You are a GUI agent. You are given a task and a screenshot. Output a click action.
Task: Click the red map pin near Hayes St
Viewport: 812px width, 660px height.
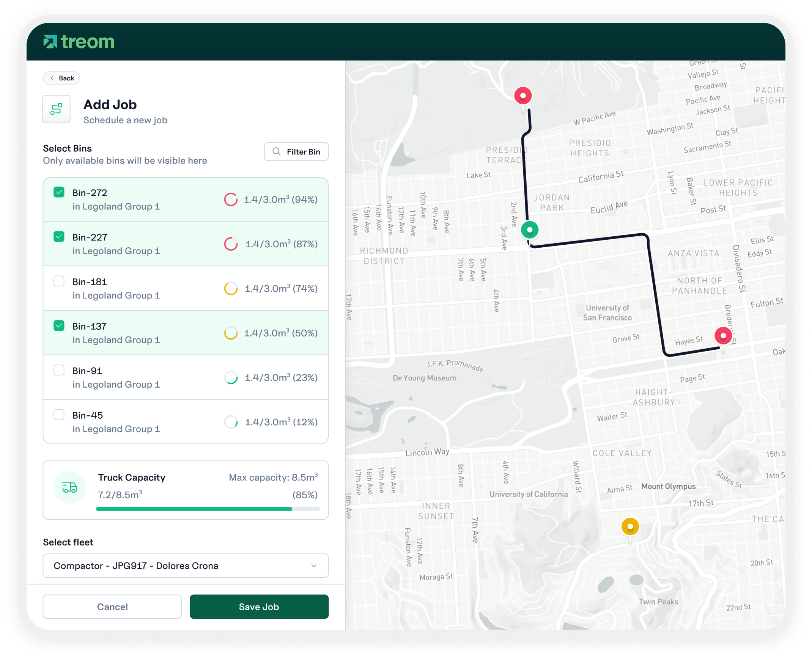(723, 336)
